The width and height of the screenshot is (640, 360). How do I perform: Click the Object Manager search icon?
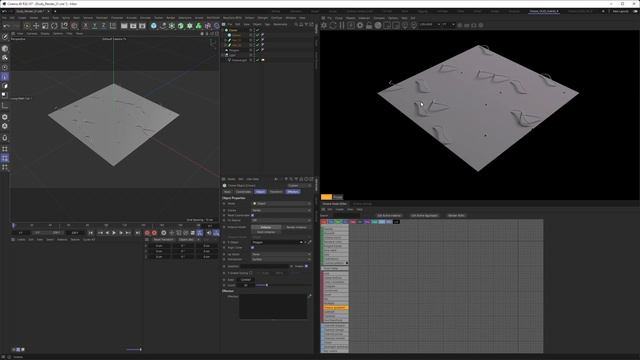[296, 24]
